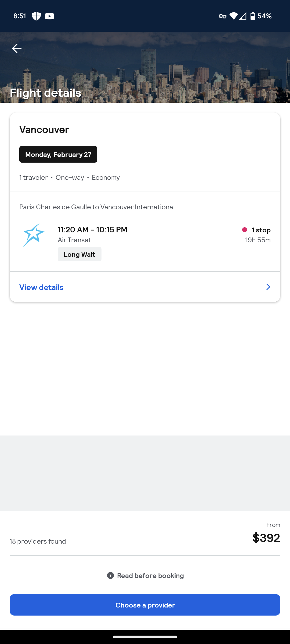Tap the $392 price label
Image resolution: width=290 pixels, height=644 pixels.
(x=266, y=538)
